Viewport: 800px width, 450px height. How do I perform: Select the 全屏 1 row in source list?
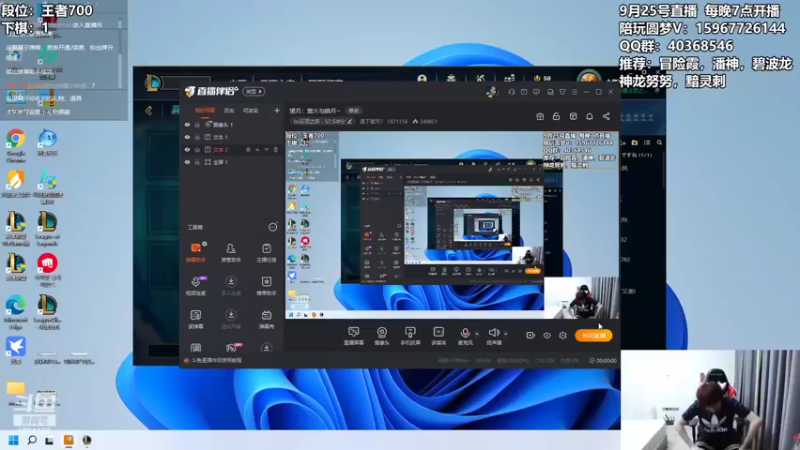point(232,162)
